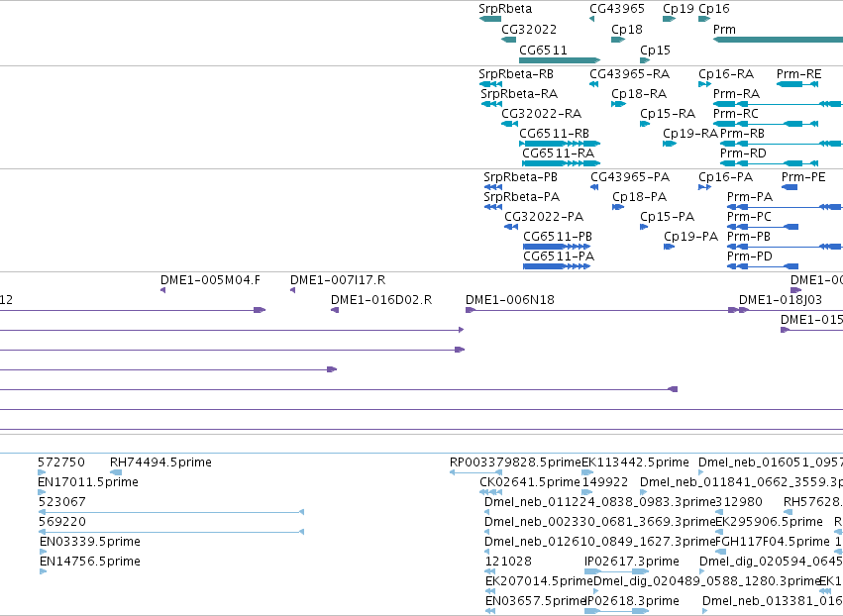Click EST EN17011.5prime
This screenshot has width=843, height=616.
coord(42,492)
